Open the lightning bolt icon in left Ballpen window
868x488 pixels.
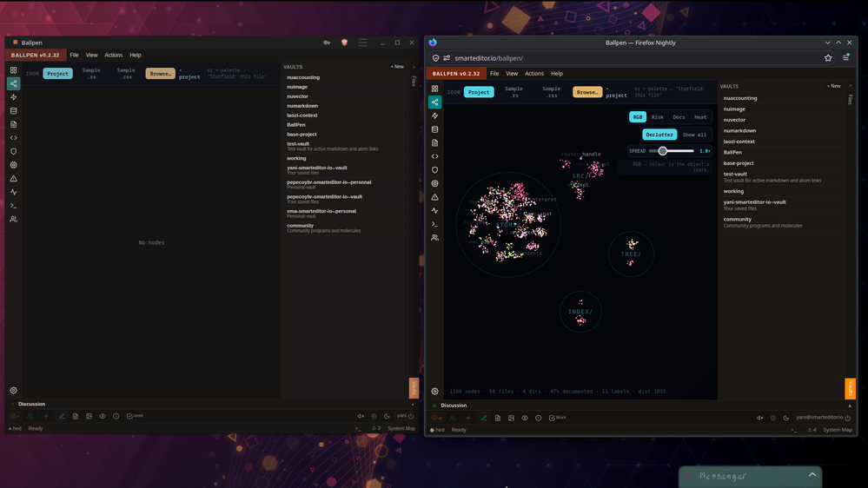(x=13, y=97)
